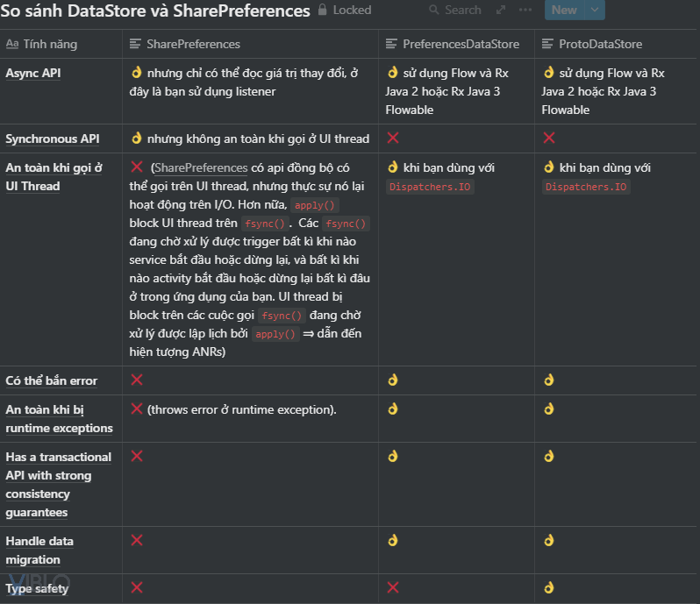700x604 pixels.
Task: Open the Async API row
Action: [33, 74]
